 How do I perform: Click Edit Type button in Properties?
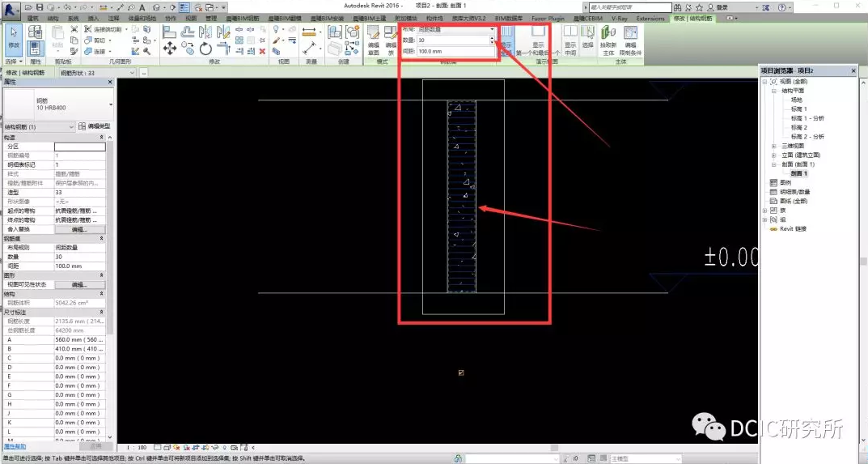point(94,126)
